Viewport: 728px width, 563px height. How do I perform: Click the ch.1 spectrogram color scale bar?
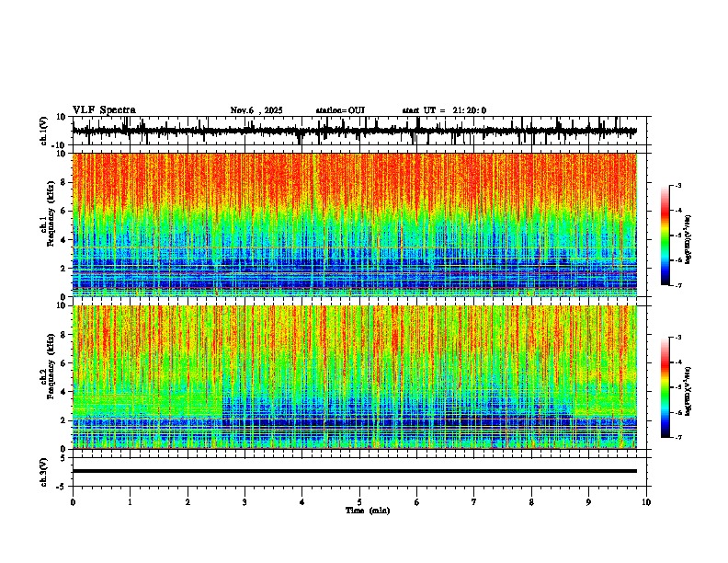click(665, 236)
